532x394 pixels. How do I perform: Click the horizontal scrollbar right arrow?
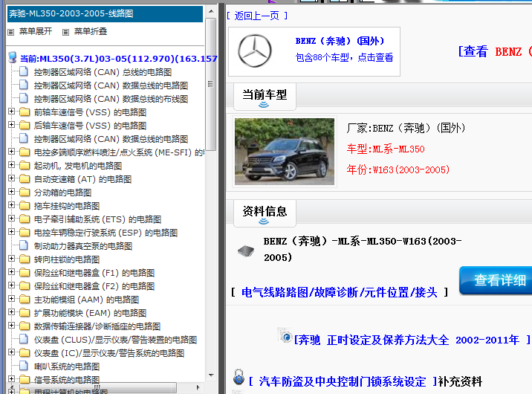pos(198,387)
